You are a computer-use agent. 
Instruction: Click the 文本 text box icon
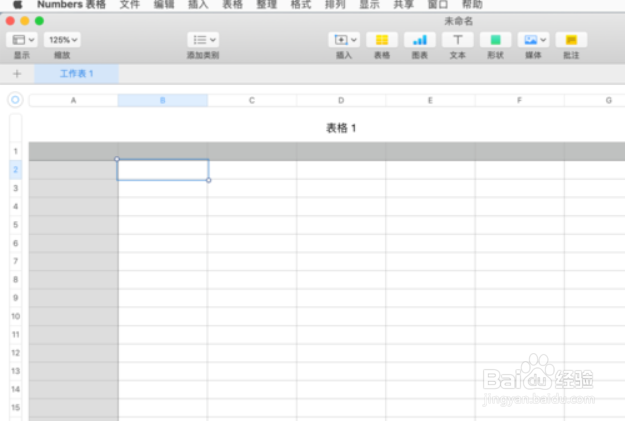coord(458,40)
